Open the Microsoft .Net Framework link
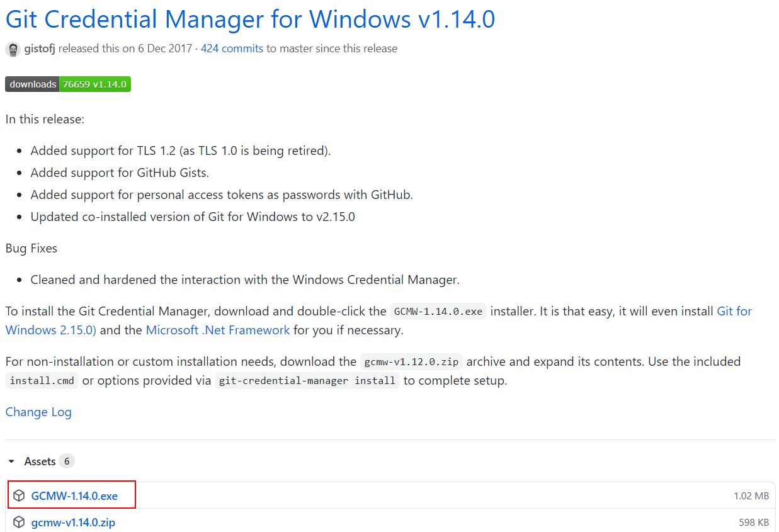The image size is (779, 532). (218, 330)
